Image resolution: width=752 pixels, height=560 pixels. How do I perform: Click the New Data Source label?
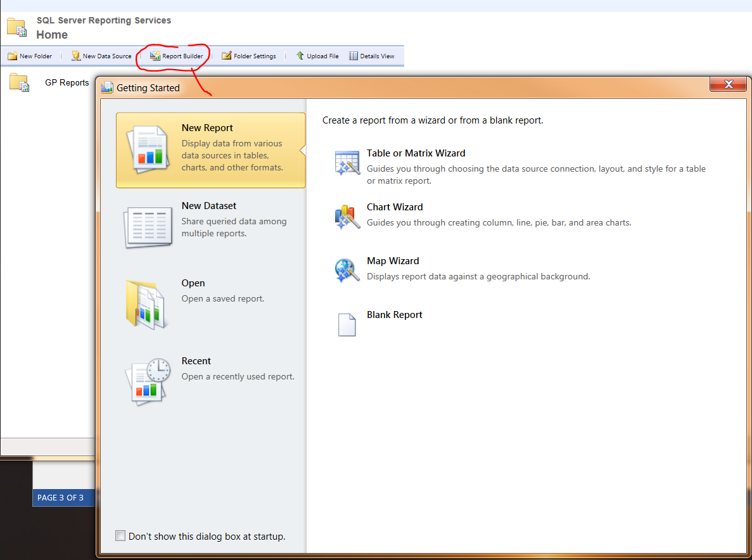coord(107,56)
